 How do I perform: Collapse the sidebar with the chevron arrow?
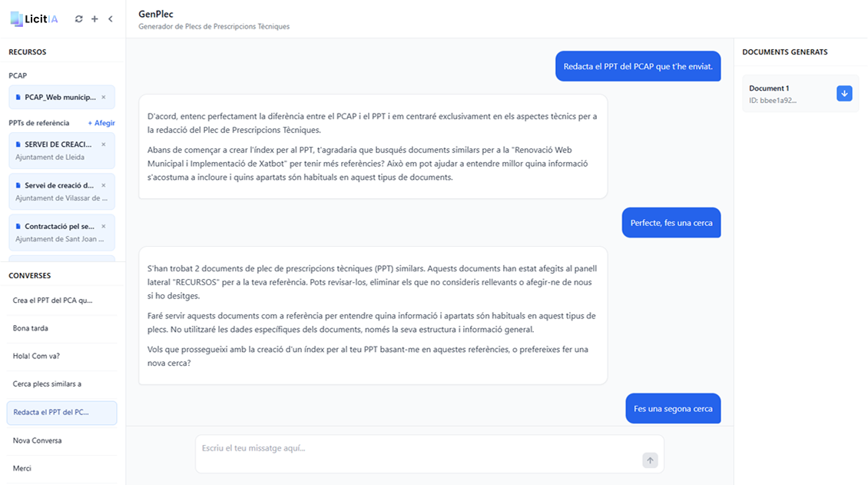(111, 19)
